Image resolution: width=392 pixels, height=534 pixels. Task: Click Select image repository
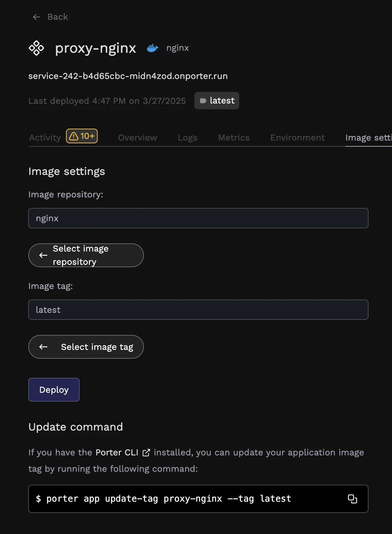(86, 255)
